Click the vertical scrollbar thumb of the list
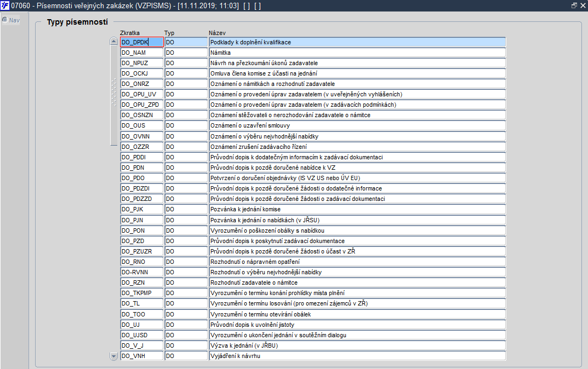Image resolution: width=588 pixels, height=369 pixels. click(113, 95)
